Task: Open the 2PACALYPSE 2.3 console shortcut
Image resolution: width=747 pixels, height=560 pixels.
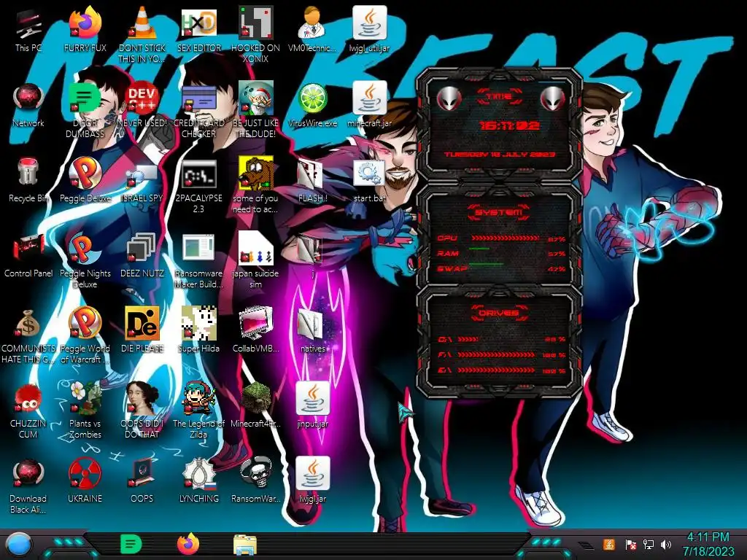Action: click(x=198, y=186)
